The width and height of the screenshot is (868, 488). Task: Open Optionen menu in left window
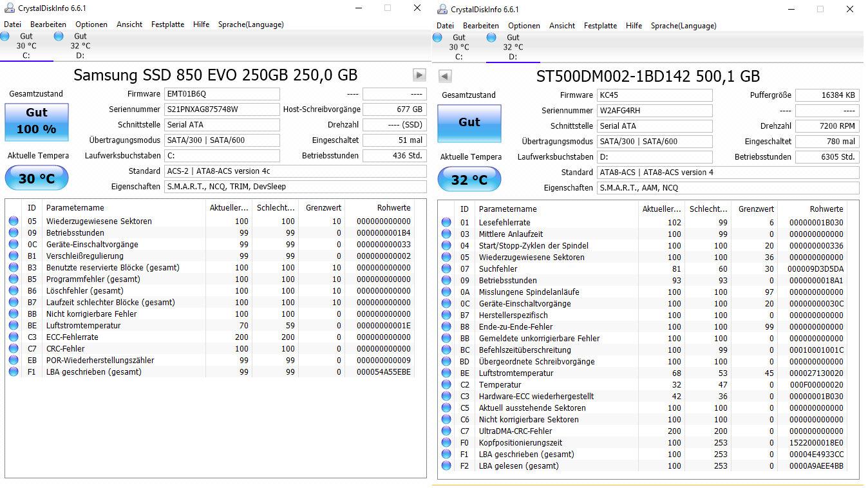pos(91,24)
